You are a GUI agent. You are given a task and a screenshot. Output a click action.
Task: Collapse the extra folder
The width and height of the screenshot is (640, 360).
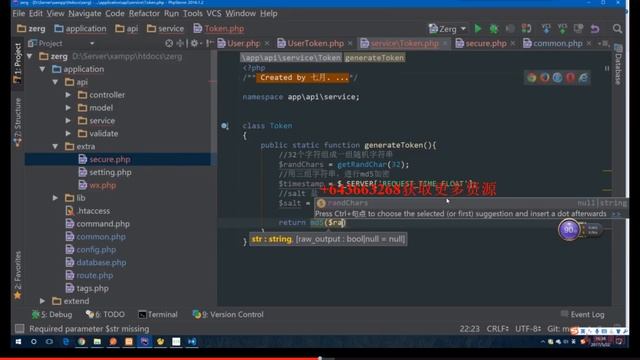(x=56, y=147)
